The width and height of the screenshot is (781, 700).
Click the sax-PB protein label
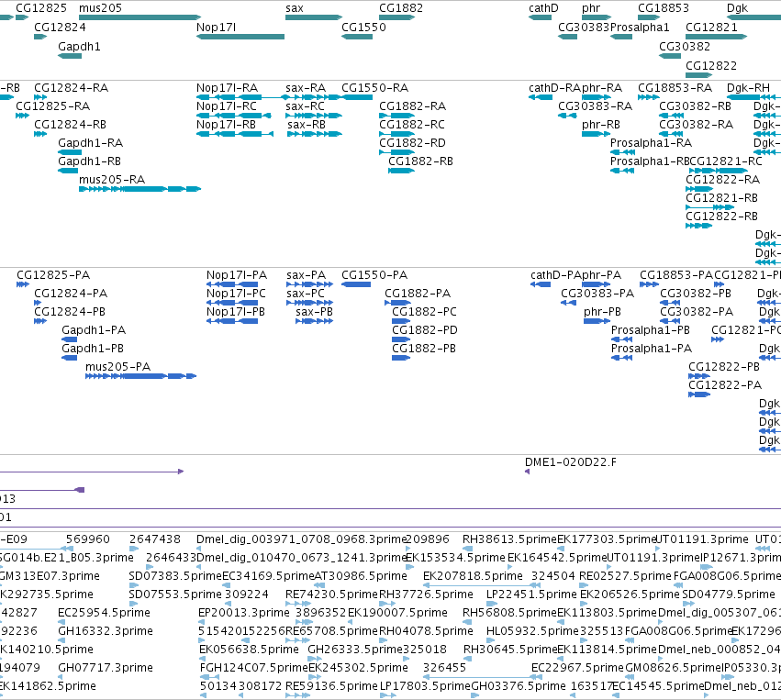314,312
